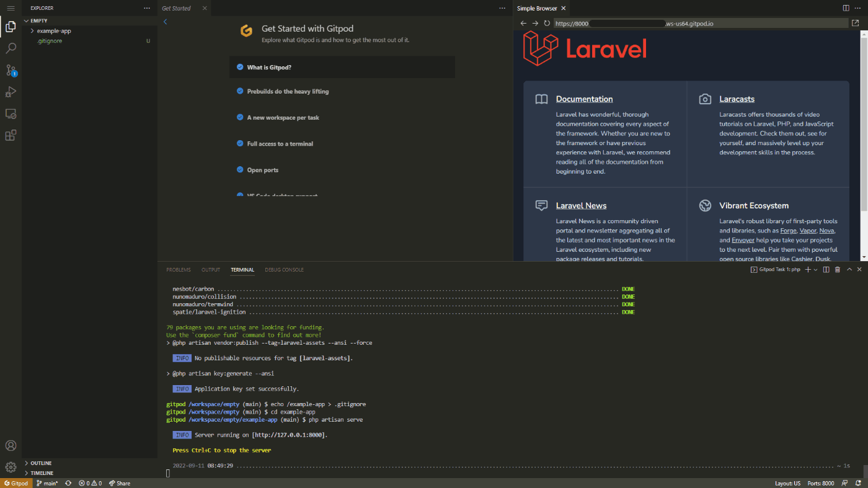Follow the Envoyer link

tap(743, 240)
